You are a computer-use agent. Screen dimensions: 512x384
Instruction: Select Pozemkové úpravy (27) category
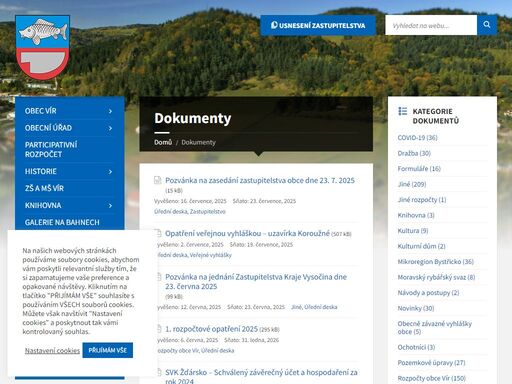pos(431,363)
